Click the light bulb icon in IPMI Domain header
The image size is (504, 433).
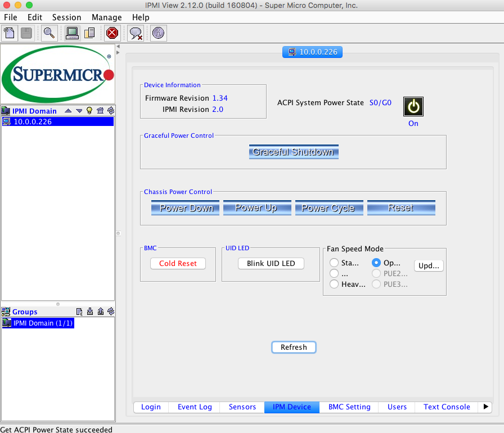point(89,111)
